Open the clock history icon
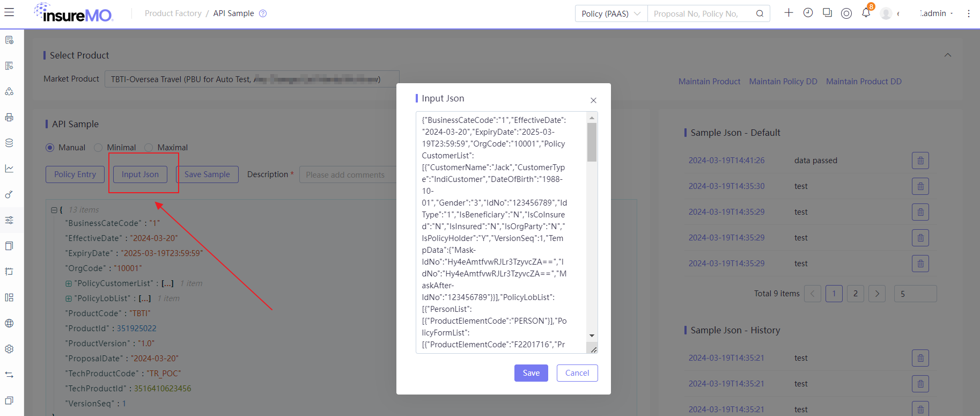 pos(808,12)
